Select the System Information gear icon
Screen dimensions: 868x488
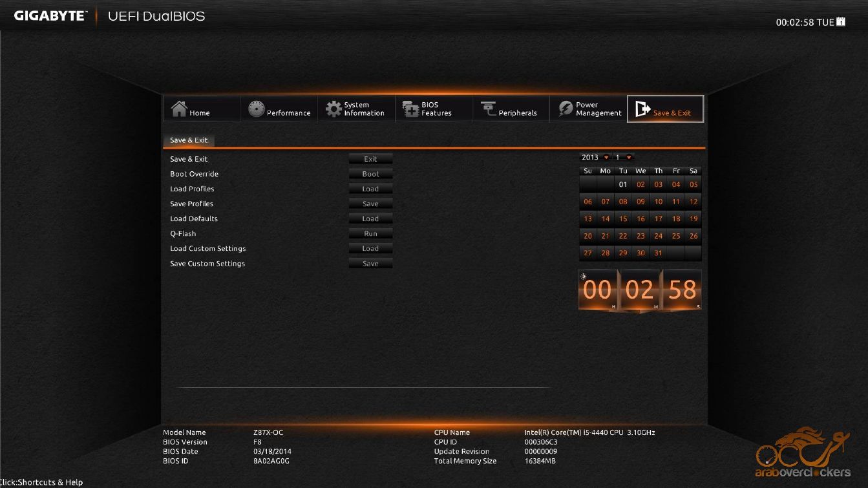[x=333, y=109]
